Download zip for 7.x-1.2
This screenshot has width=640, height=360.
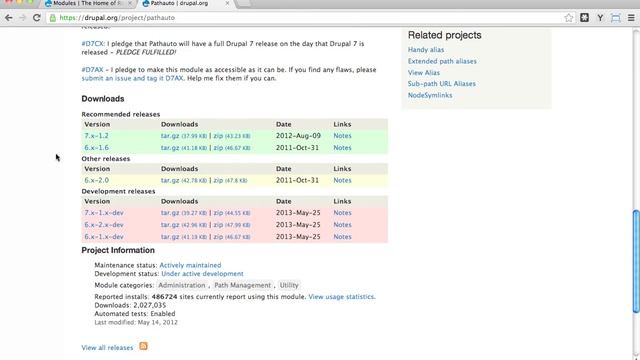[x=218, y=136]
